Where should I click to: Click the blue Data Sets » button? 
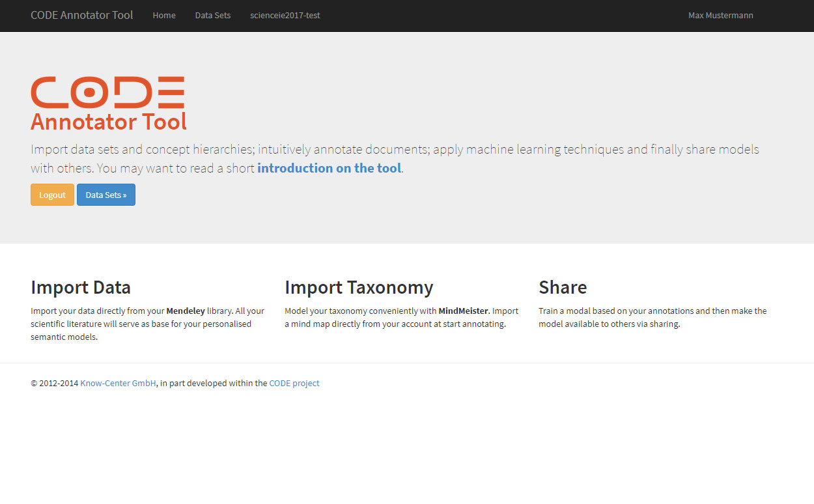106,195
